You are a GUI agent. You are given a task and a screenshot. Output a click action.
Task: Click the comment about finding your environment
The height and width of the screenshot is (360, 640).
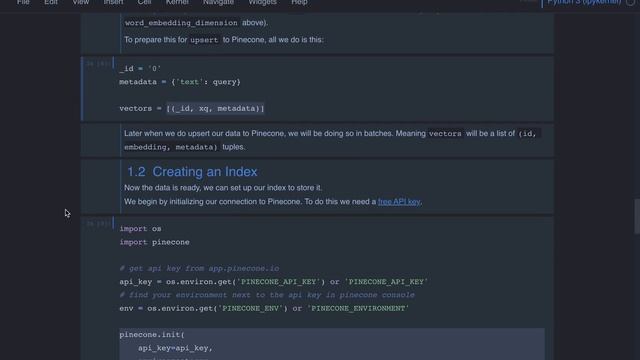(x=267, y=295)
